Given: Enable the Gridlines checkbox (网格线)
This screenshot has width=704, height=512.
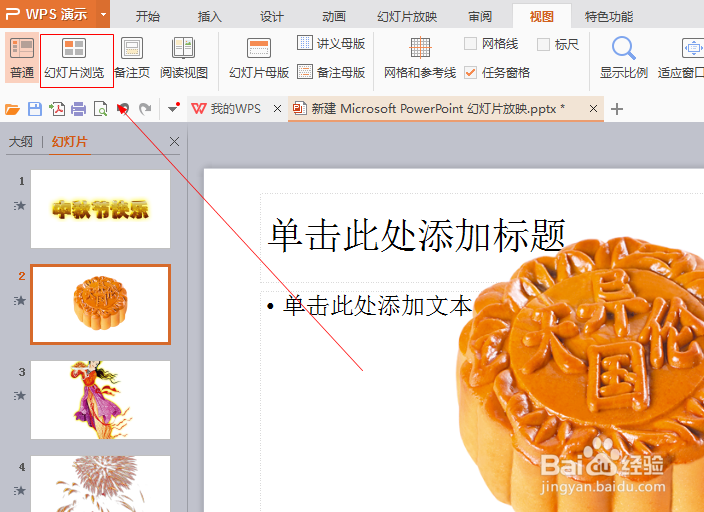Looking at the screenshot, I should [x=470, y=44].
